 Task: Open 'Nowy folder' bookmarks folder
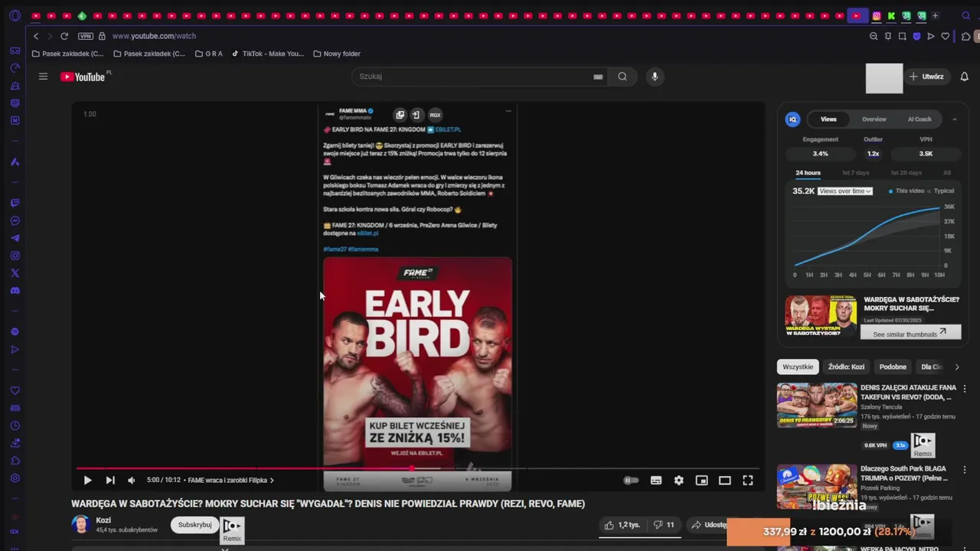pyautogui.click(x=337, y=54)
